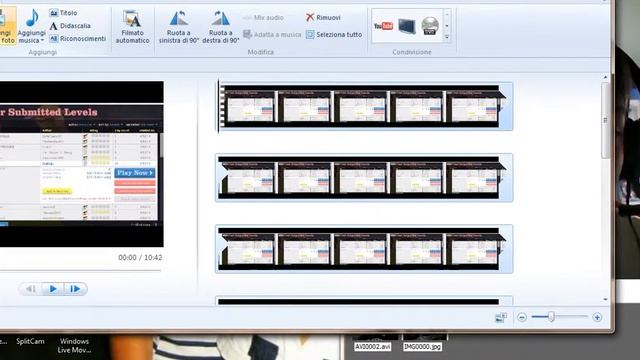The image size is (640, 360).
Task: Zoom out with minus button
Action: coord(522,317)
